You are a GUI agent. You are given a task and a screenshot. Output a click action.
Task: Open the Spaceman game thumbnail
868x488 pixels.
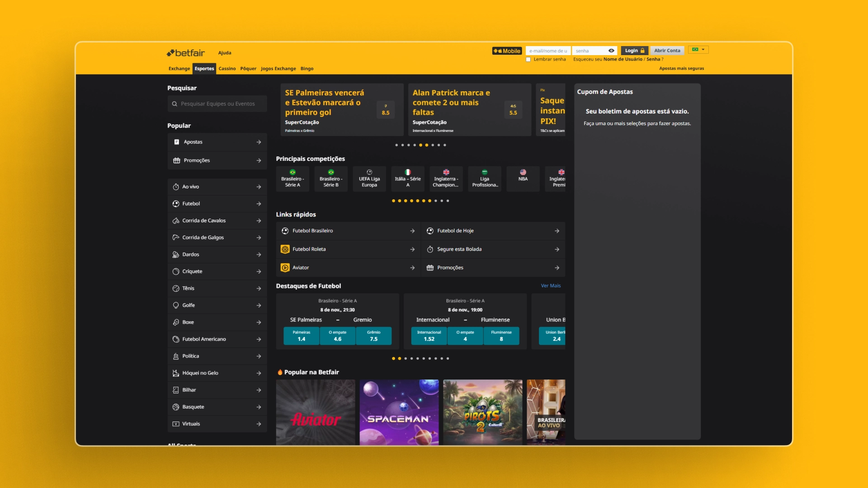(x=399, y=412)
